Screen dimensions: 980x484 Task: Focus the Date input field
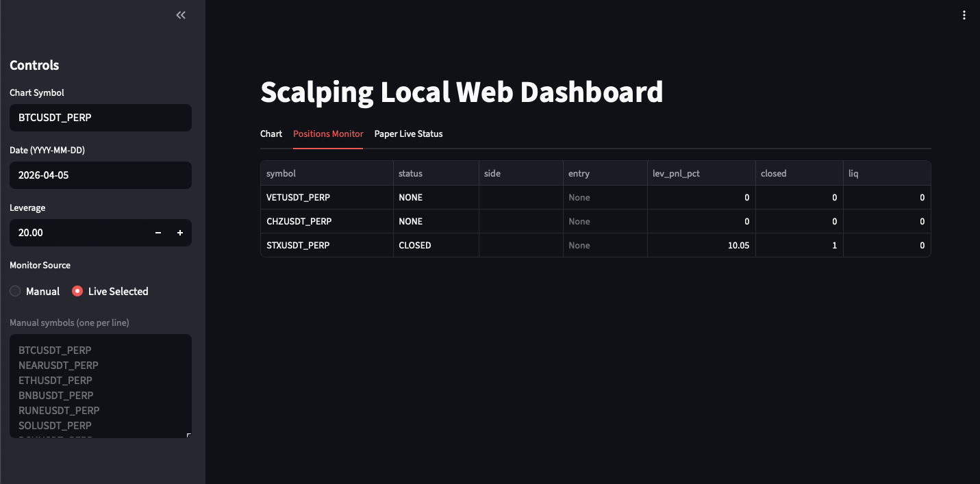(x=100, y=175)
